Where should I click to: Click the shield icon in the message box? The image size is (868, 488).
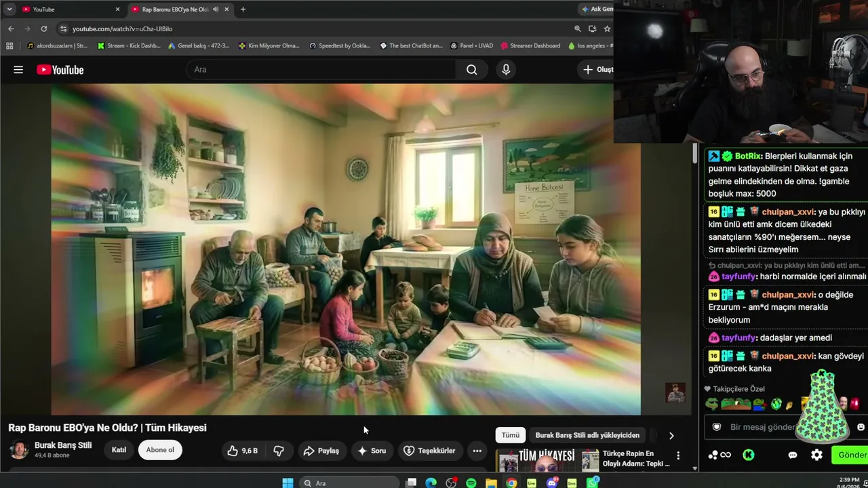pyautogui.click(x=717, y=427)
